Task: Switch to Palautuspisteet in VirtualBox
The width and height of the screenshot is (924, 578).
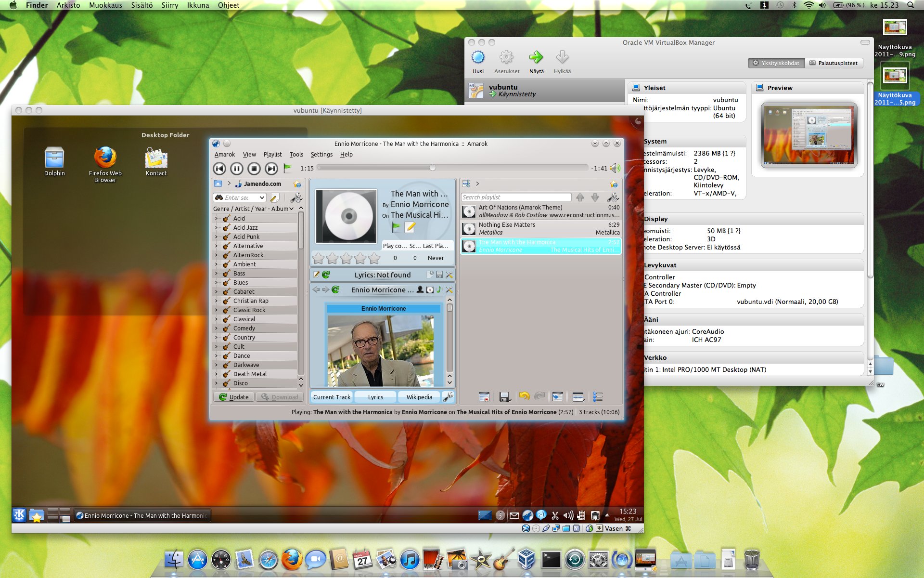Action: tap(834, 63)
